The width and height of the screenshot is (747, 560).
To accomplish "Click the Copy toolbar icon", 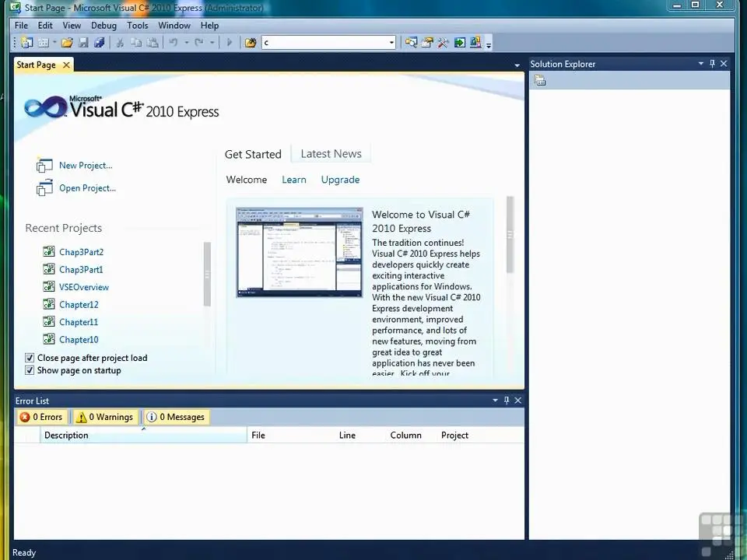I will coord(136,43).
